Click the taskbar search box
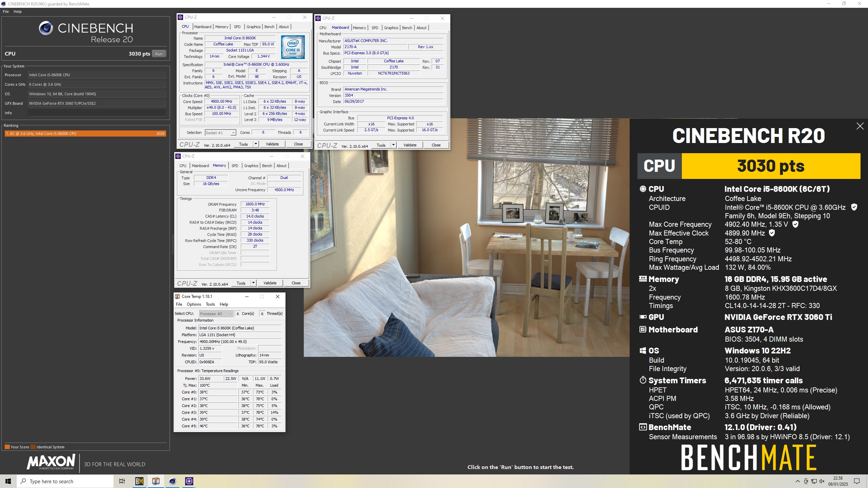The height and width of the screenshot is (488, 868). [65, 481]
